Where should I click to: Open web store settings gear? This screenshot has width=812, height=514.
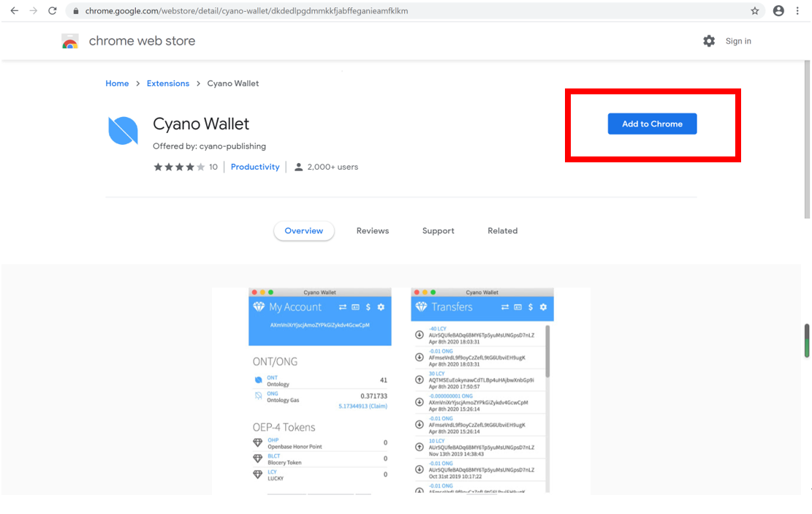[x=709, y=41]
